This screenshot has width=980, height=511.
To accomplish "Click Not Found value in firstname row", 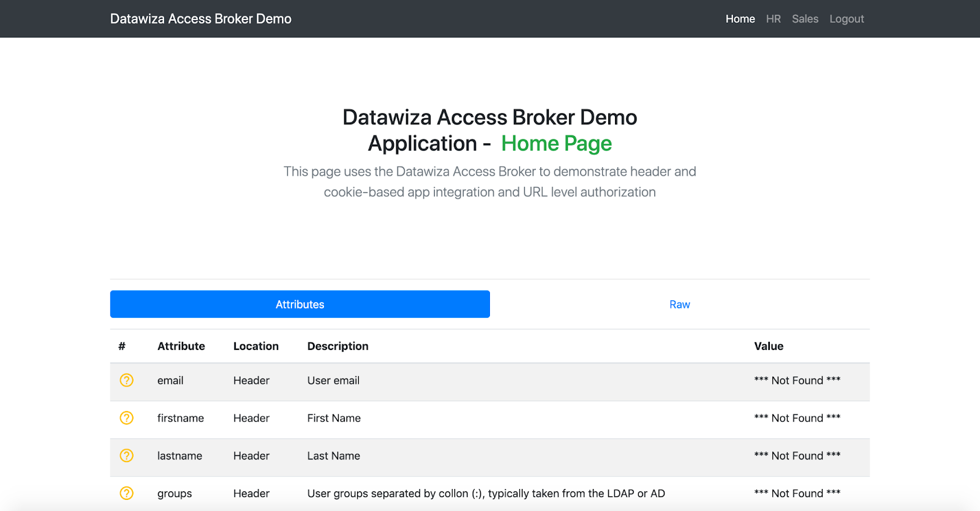I will [x=797, y=418].
